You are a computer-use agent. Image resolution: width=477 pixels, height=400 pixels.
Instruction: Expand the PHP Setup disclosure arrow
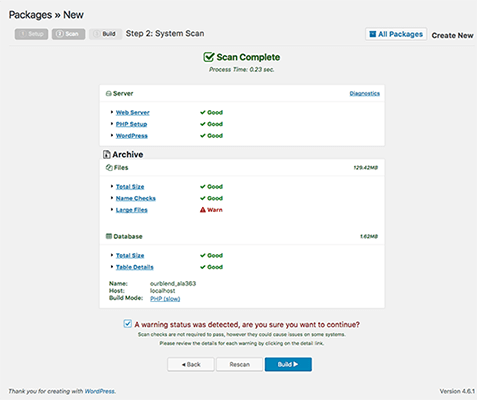[112, 124]
